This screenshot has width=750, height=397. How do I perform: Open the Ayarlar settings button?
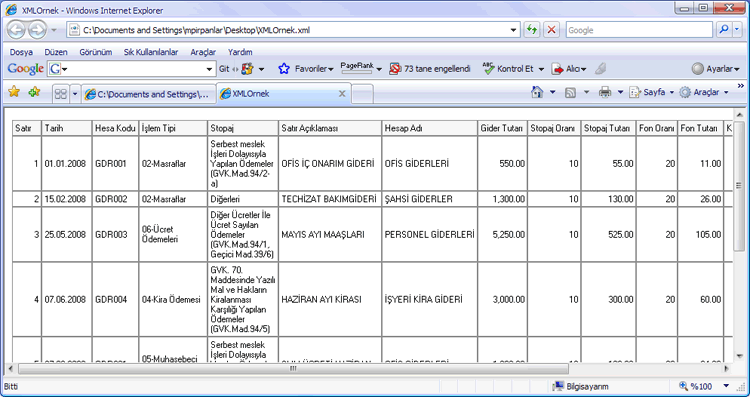click(x=716, y=69)
